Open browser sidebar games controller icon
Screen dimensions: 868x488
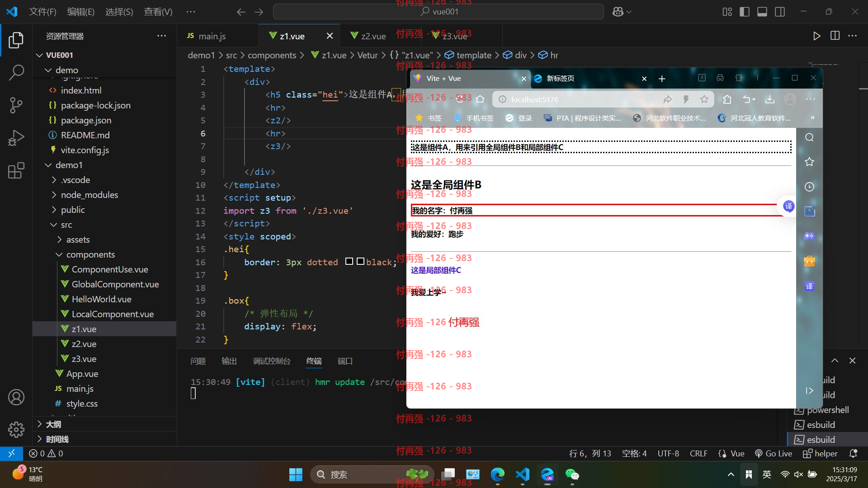click(809, 236)
